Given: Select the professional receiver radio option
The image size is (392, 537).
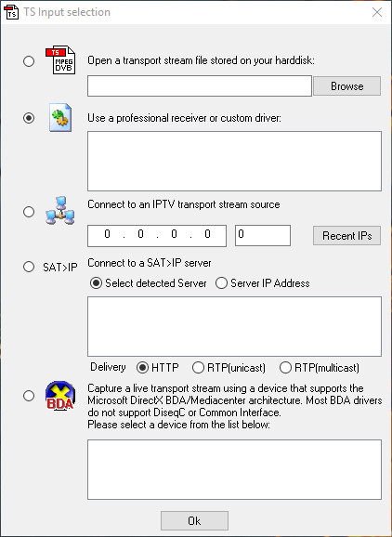Looking at the screenshot, I should point(29,118).
